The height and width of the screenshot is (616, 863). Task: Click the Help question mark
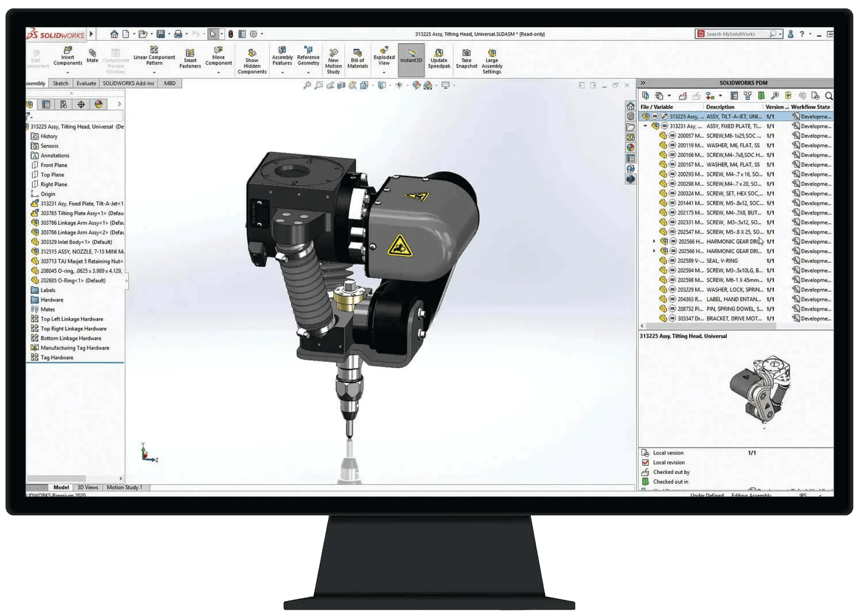point(801,34)
